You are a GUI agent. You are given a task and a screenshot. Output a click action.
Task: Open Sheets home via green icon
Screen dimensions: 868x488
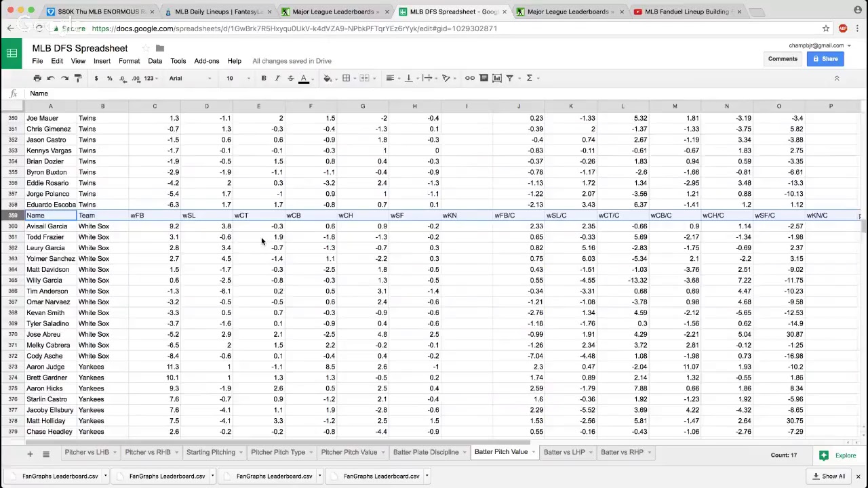(x=12, y=53)
